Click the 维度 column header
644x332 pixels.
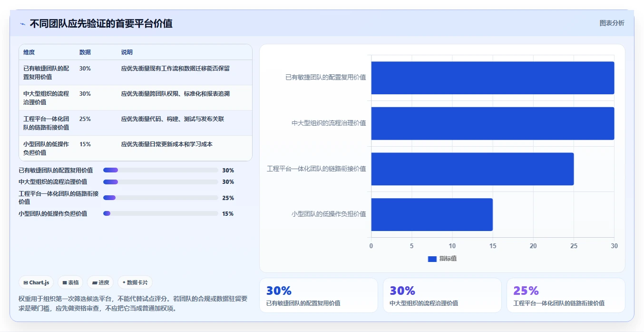pos(29,52)
